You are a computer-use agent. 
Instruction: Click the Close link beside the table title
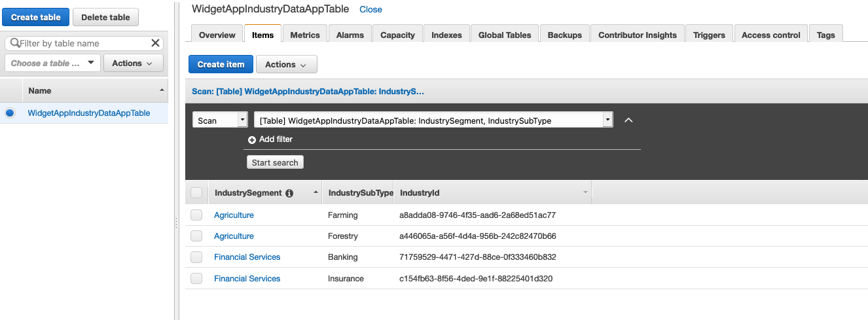click(x=371, y=10)
